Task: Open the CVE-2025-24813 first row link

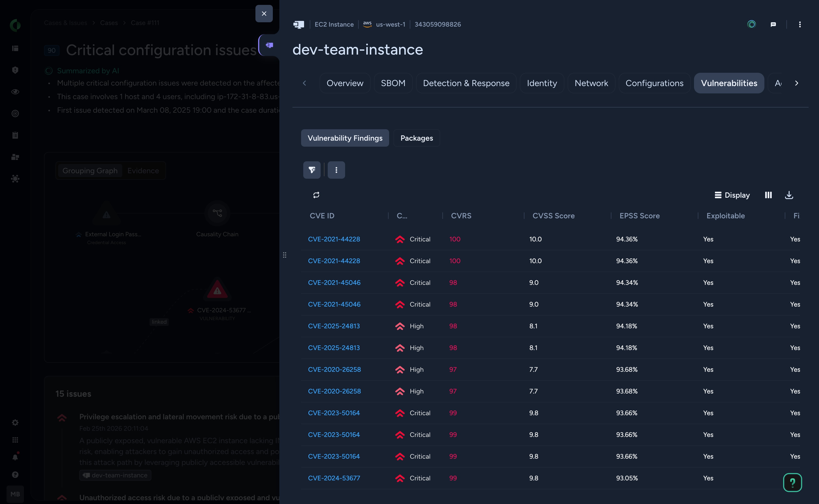Action: click(x=333, y=326)
